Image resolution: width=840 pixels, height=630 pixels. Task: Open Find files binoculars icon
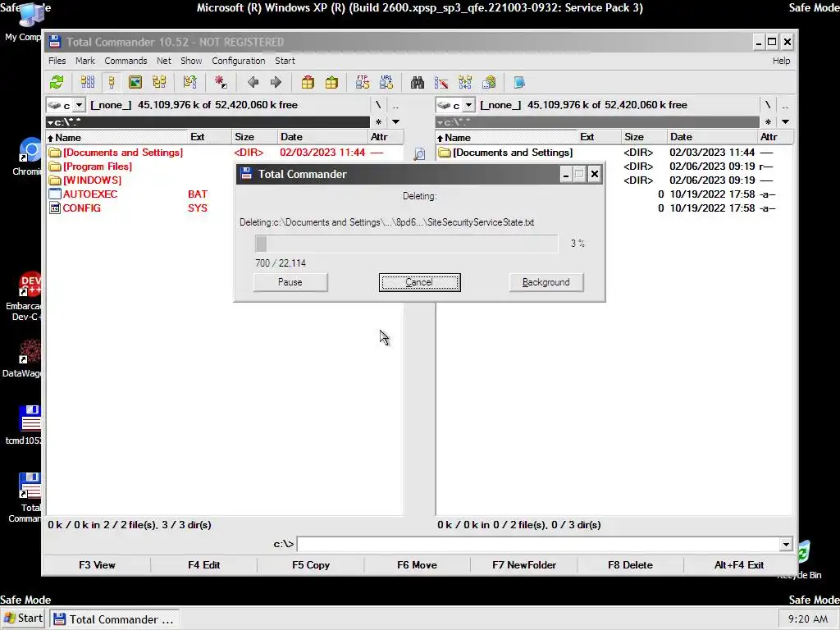pos(418,83)
